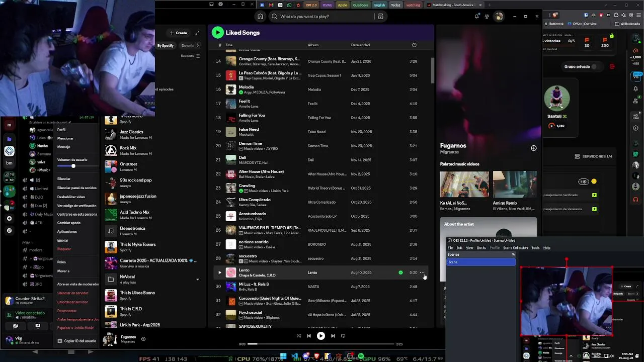
Task: Open the Gmail pinned browser tab
Action: pos(271,5)
